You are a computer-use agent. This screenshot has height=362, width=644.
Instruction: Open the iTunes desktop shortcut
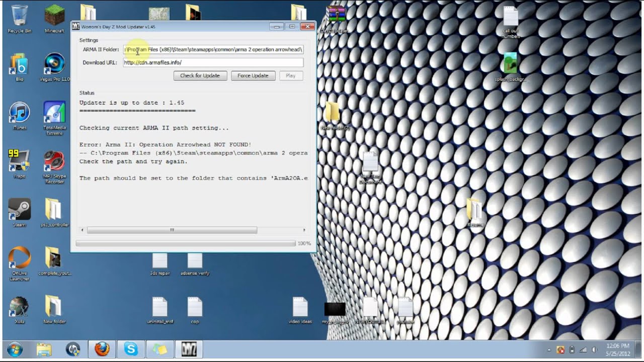[x=19, y=116]
